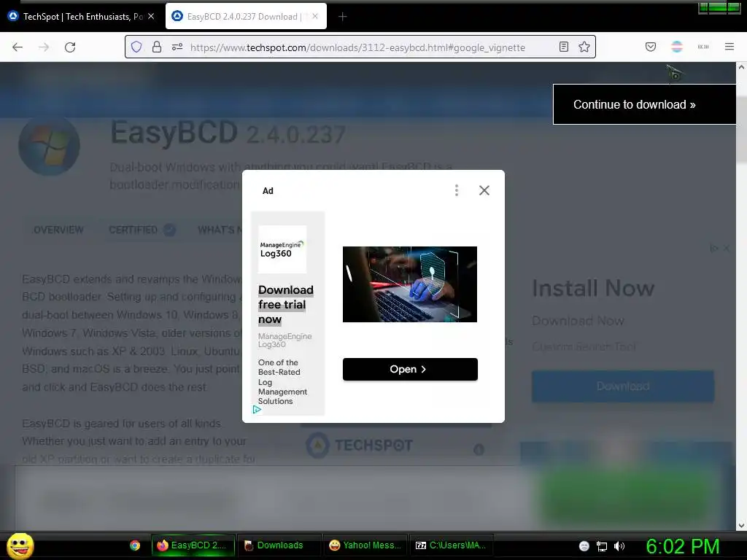Screen dimensions: 747x560
Task: Reload the current page
Action: coord(70,47)
